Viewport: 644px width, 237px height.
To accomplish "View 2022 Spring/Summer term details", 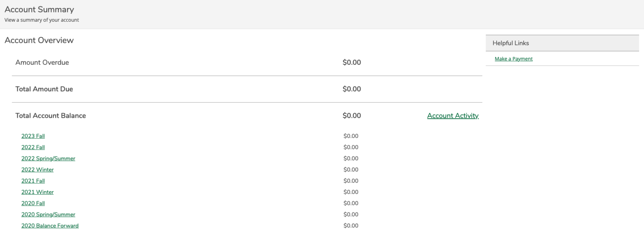I will 48,159.
